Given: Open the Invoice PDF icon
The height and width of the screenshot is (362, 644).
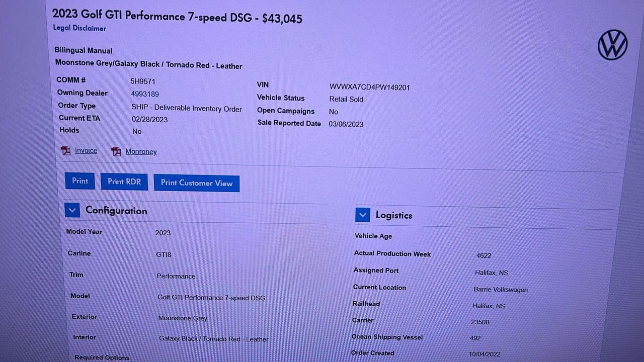Looking at the screenshot, I should point(66,150).
